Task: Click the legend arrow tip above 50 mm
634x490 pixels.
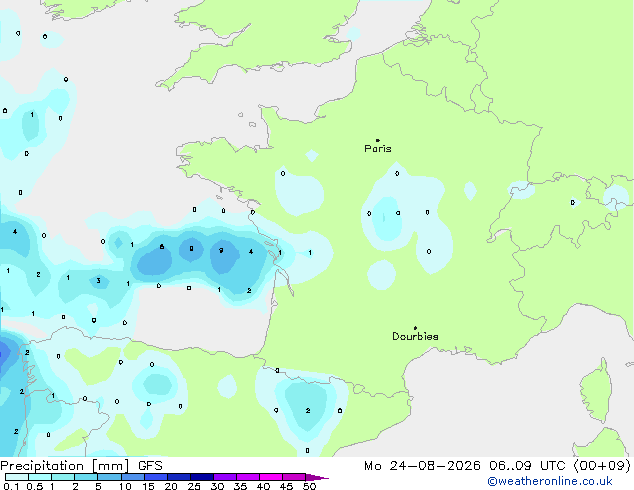Action: point(317,477)
